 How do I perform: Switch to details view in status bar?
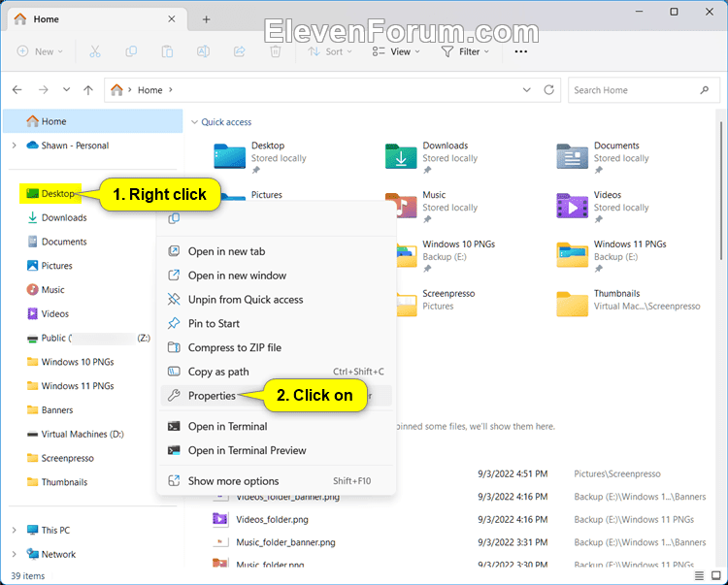tap(699, 575)
